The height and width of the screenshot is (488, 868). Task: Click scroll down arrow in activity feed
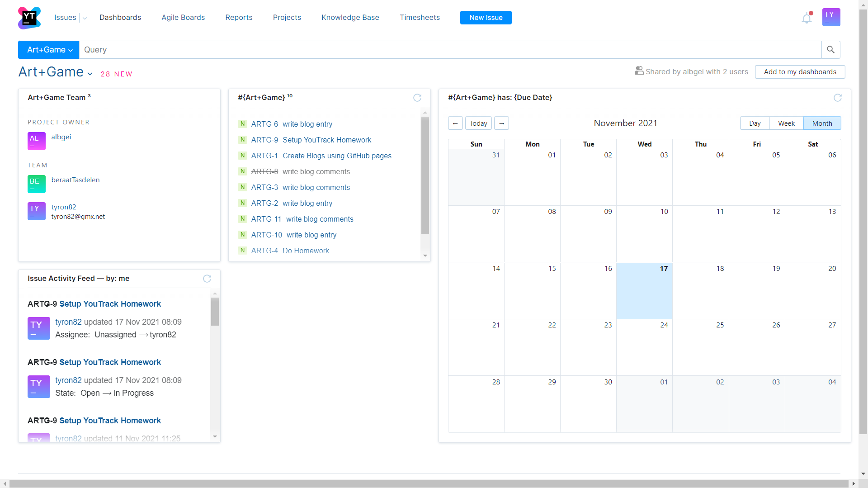215,436
